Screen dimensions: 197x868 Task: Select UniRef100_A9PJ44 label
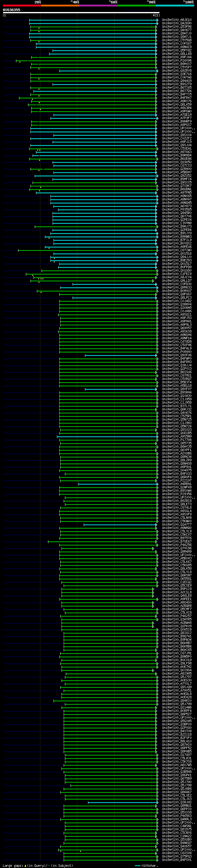coord(176,57)
